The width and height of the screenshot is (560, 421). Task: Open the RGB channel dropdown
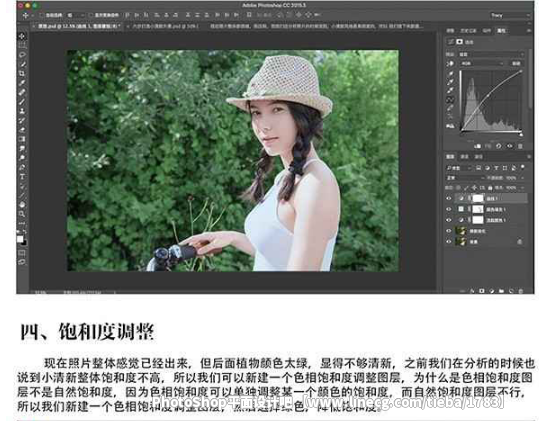482,63
